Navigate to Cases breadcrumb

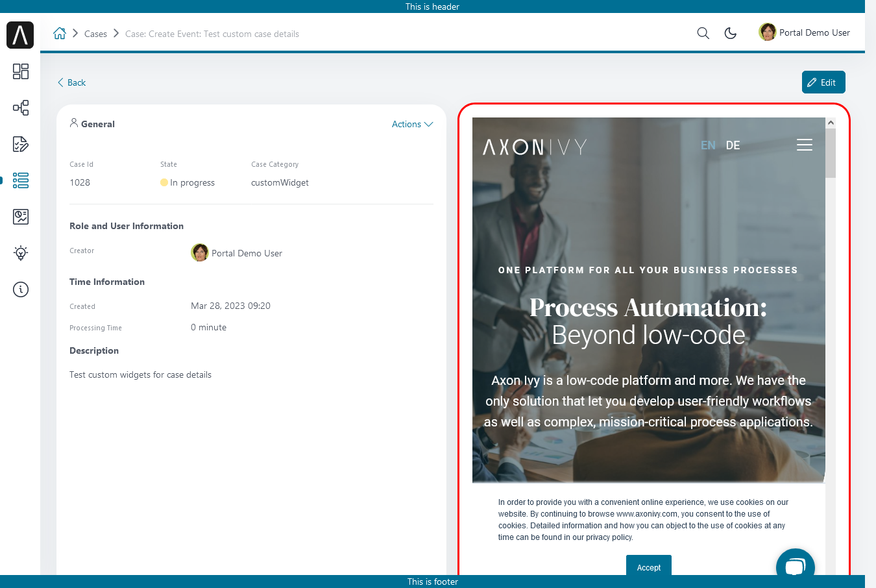point(95,34)
